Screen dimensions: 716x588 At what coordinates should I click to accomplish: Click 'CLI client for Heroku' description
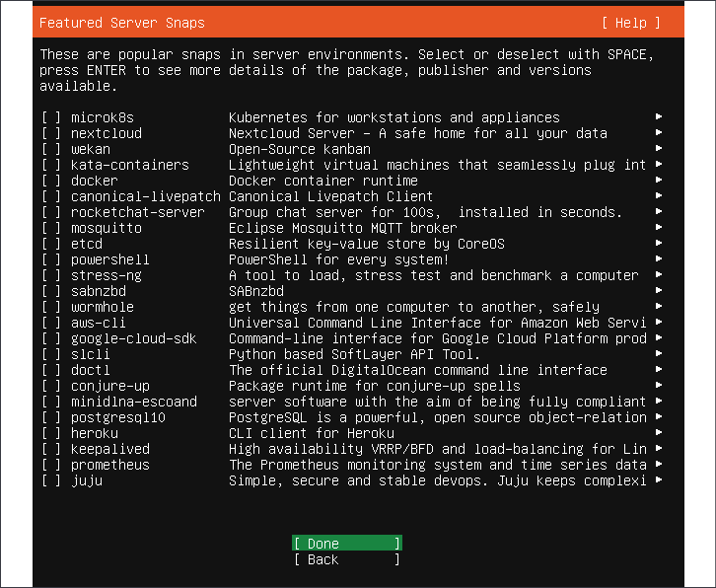click(x=312, y=433)
